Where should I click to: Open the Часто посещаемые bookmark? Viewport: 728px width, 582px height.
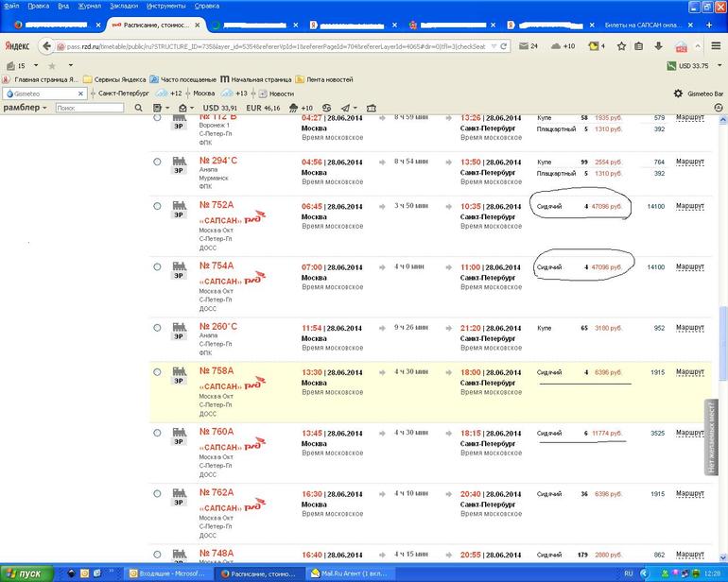(183, 79)
